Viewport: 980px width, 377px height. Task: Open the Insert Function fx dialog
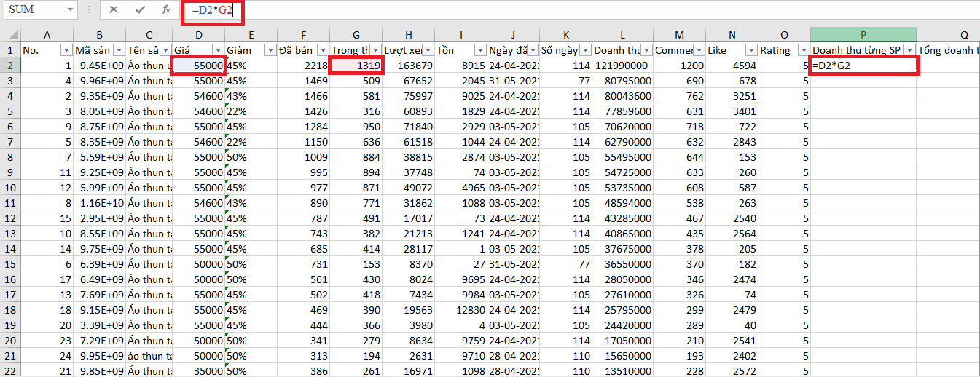pyautogui.click(x=166, y=10)
